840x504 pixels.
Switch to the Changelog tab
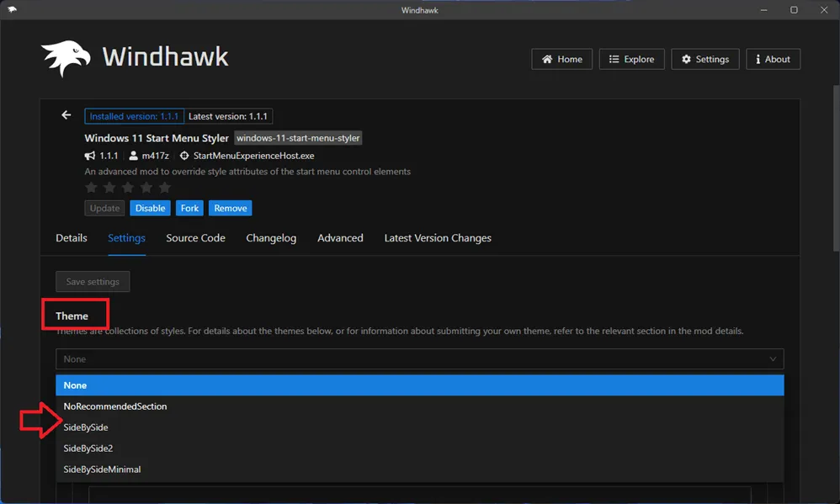click(271, 238)
